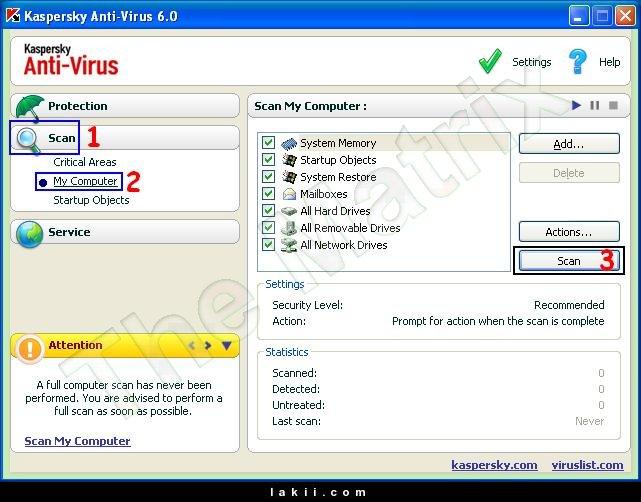
Task: Visit the viruslist.com link
Action: (x=587, y=465)
